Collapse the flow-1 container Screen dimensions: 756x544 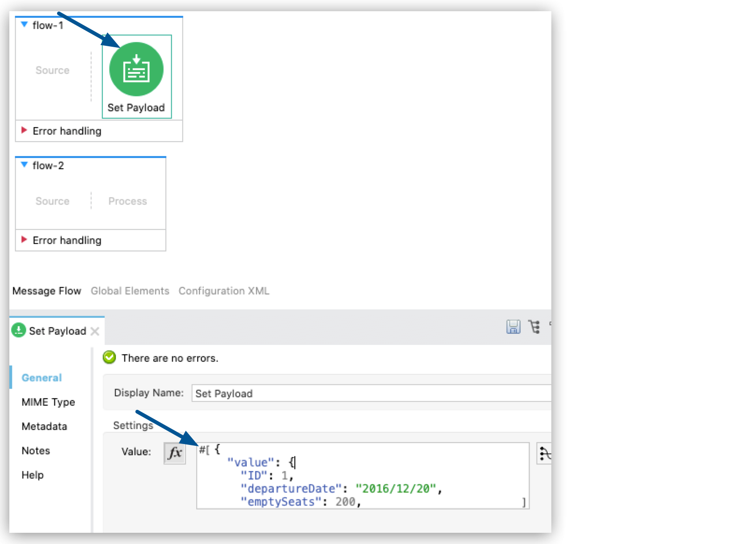(24, 25)
